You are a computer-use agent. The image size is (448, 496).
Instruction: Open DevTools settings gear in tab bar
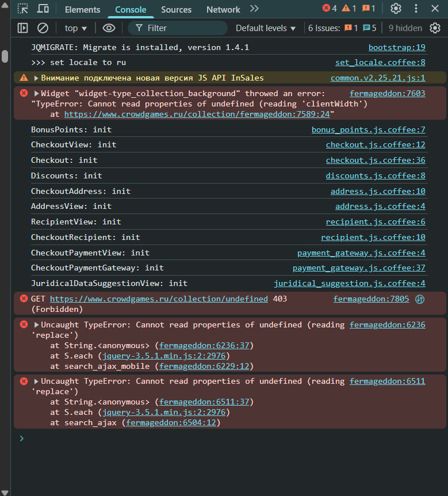click(396, 9)
